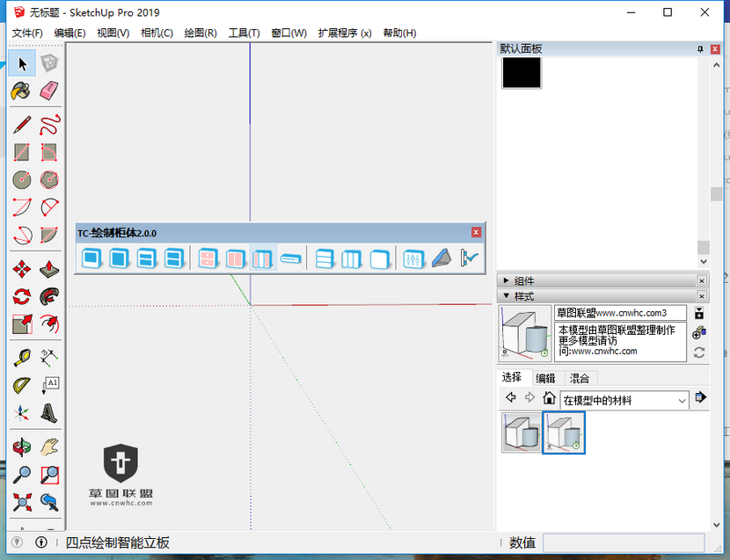730x560 pixels.
Task: Open the 相机(C) menu
Action: [x=157, y=33]
